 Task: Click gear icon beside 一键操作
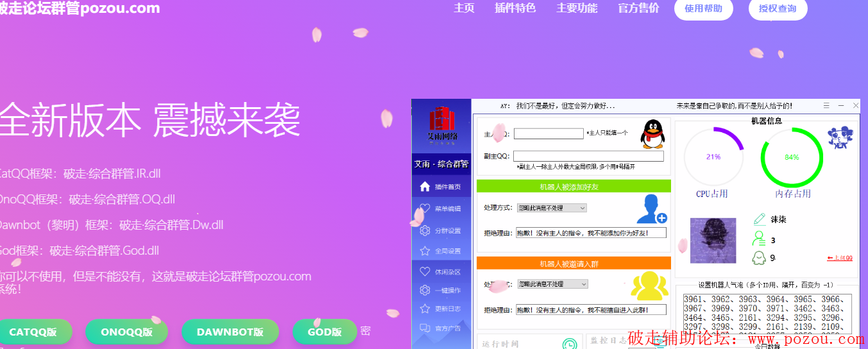click(x=425, y=290)
